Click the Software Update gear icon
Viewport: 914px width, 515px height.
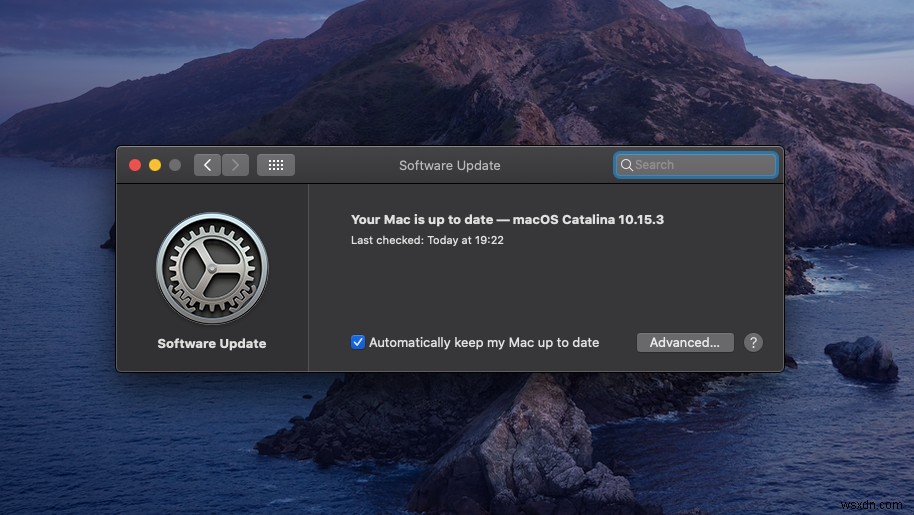(x=212, y=268)
